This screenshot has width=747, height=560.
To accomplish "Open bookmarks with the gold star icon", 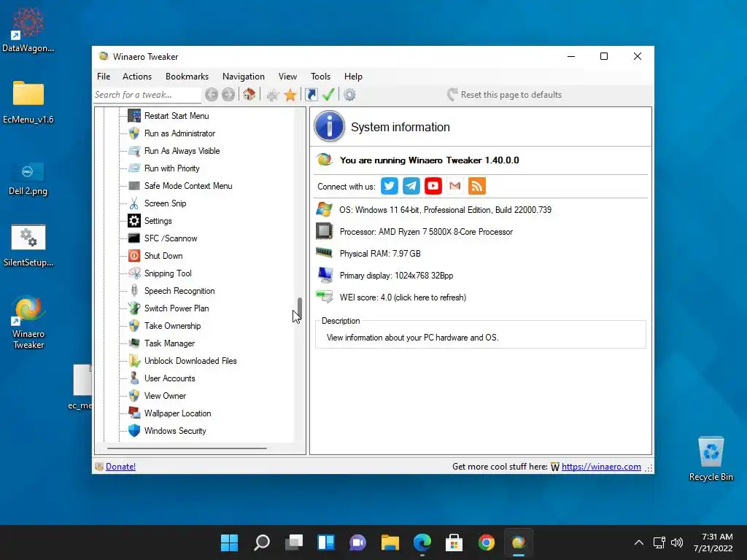I will pos(290,95).
